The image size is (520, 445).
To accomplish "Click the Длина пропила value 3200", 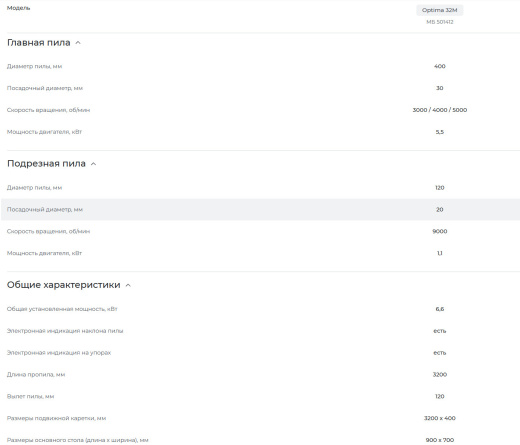I will (x=440, y=375).
